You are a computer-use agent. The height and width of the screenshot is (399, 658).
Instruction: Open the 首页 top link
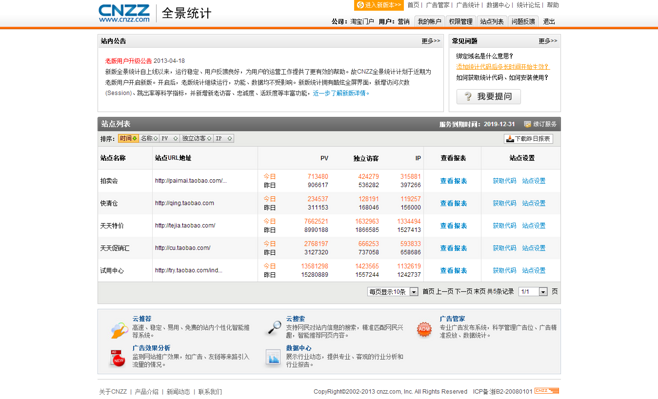[413, 5]
